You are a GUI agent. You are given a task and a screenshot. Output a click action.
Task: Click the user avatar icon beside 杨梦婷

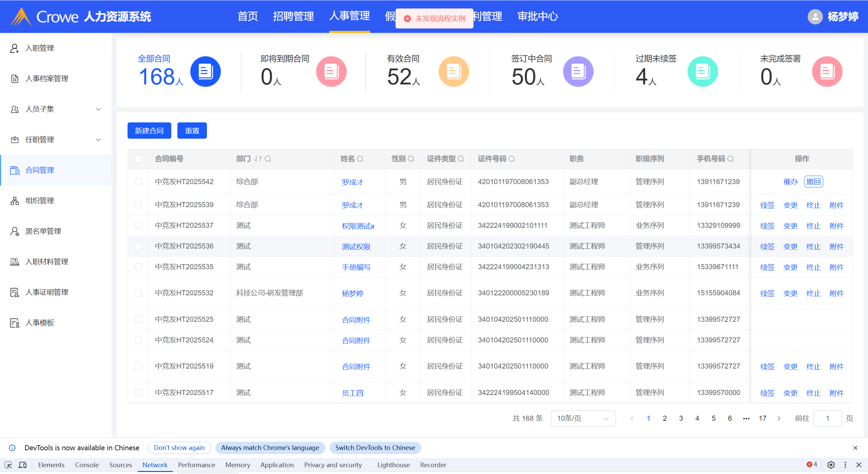[x=815, y=17]
